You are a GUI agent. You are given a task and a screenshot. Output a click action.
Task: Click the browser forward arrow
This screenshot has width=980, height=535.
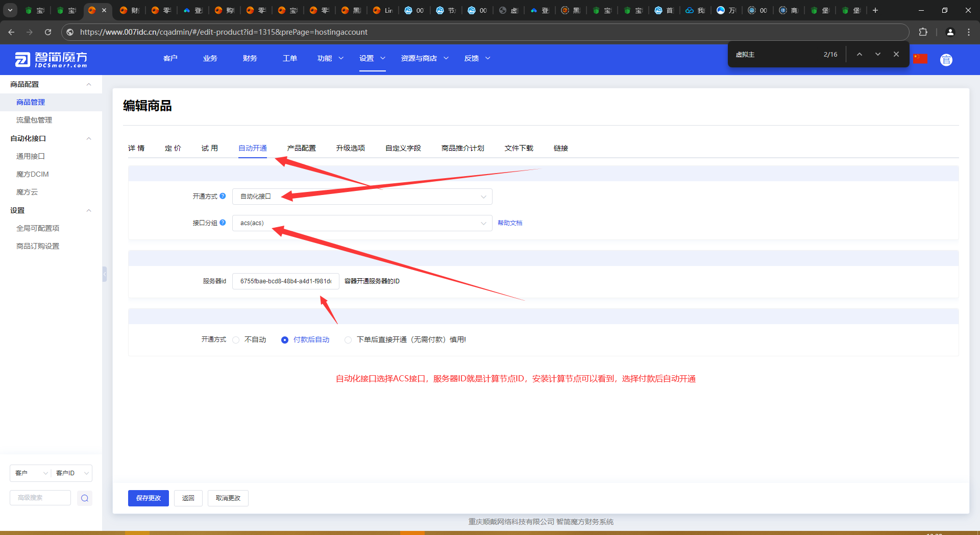coord(30,32)
